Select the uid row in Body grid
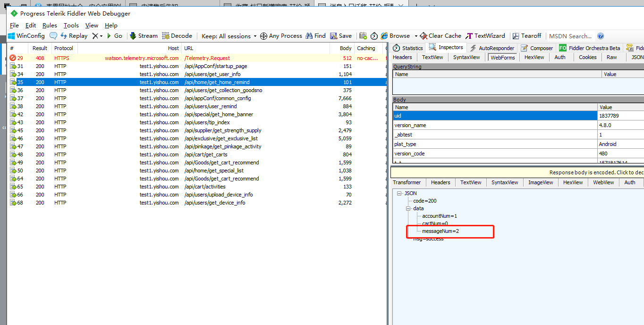The width and height of the screenshot is (644, 325). (x=518, y=116)
